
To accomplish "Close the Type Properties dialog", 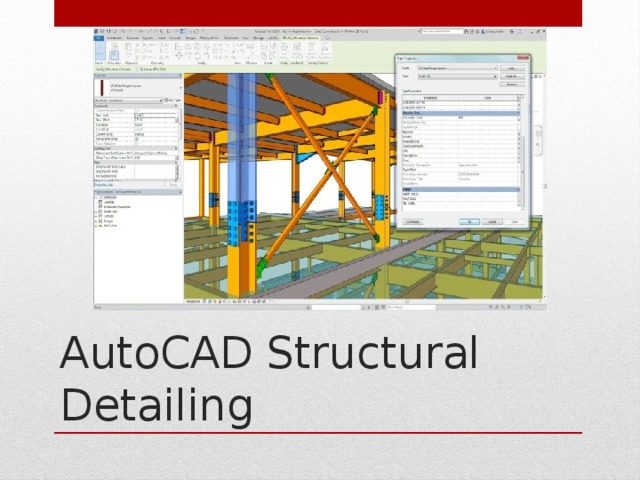I will (523, 58).
